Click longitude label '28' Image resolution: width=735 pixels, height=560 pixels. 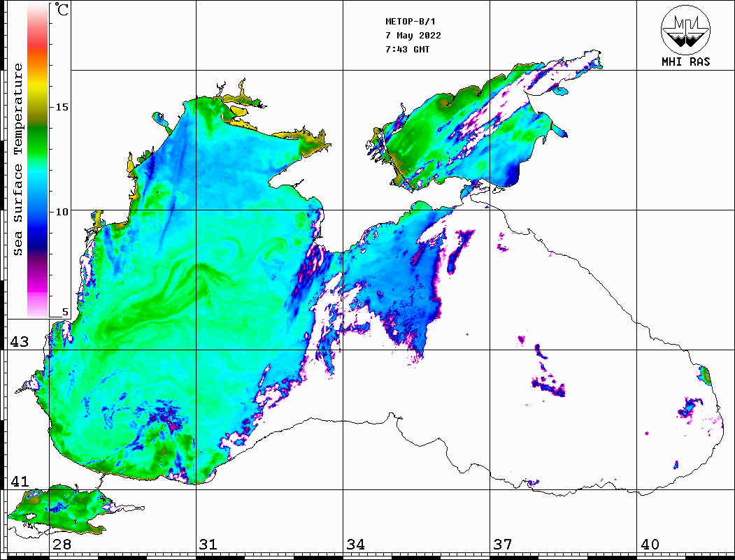coord(62,544)
